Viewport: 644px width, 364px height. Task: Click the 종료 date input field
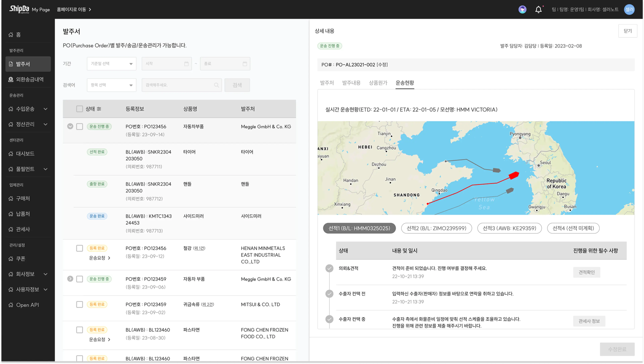[x=225, y=64]
